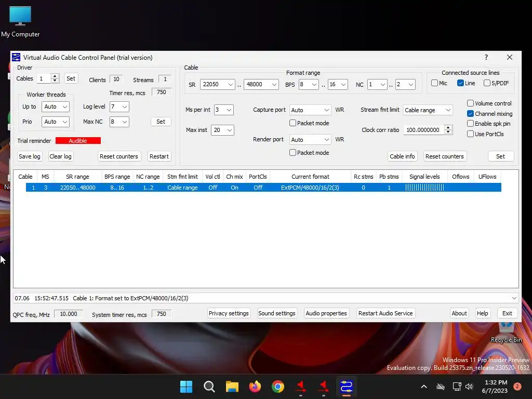Screen dimensions: 532x399
Task: Open Log level dropdown
Action: click(x=119, y=107)
